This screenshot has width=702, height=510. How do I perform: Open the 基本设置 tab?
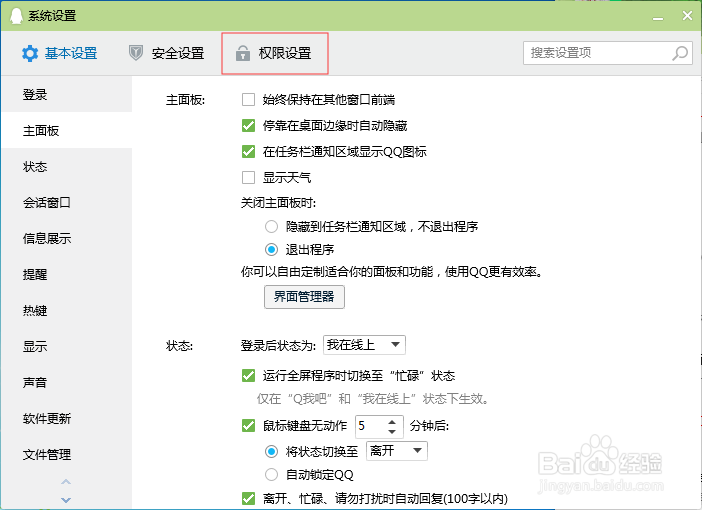[x=60, y=53]
